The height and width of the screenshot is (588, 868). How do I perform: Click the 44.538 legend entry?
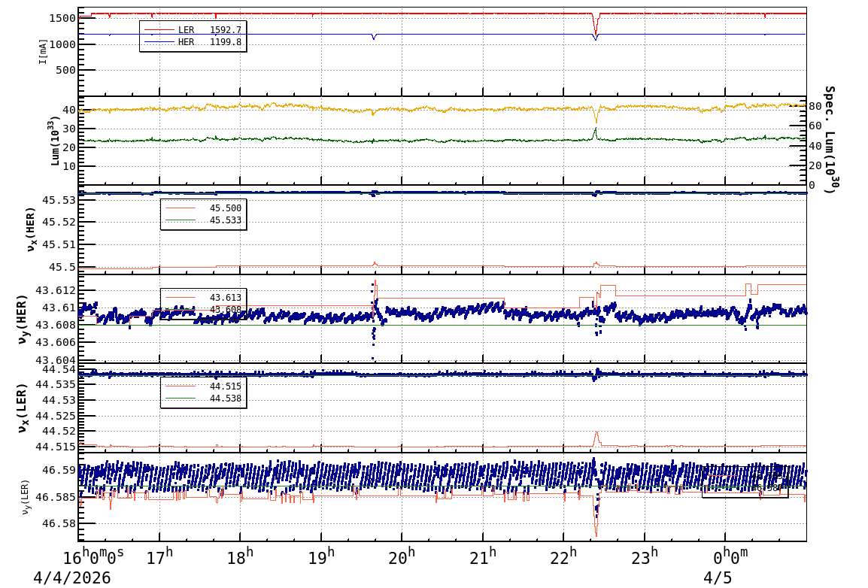point(202,399)
